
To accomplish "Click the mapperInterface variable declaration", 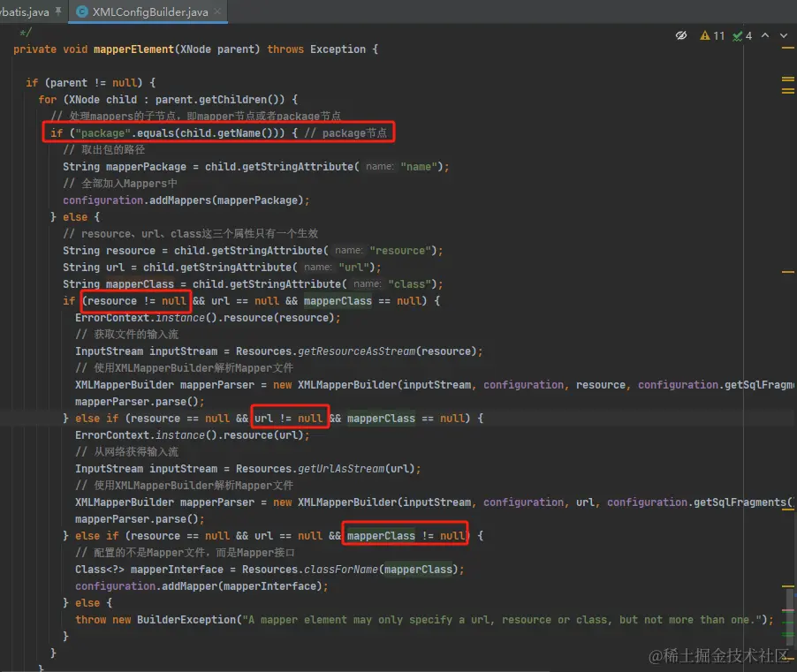I will point(177,570).
